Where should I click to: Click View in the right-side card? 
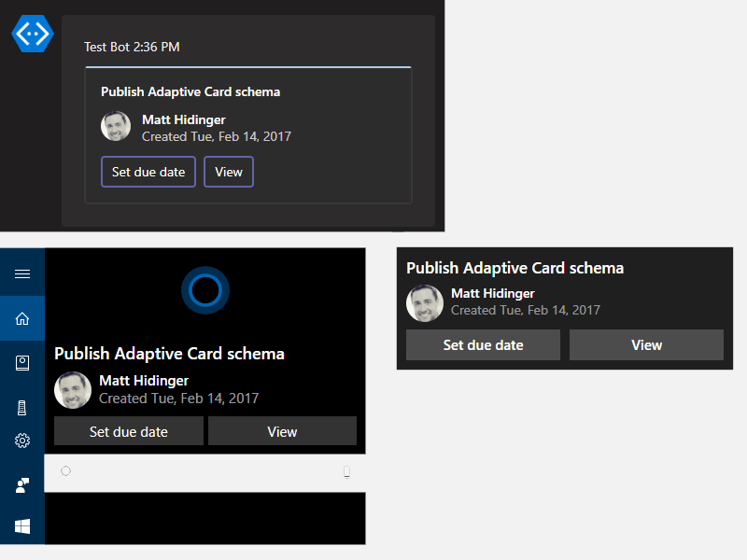pos(646,344)
